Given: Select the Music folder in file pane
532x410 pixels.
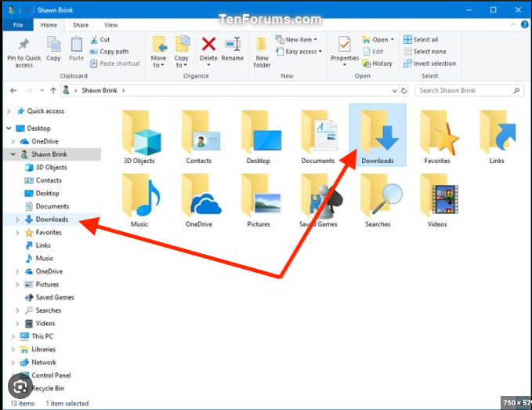Looking at the screenshot, I should (139, 200).
